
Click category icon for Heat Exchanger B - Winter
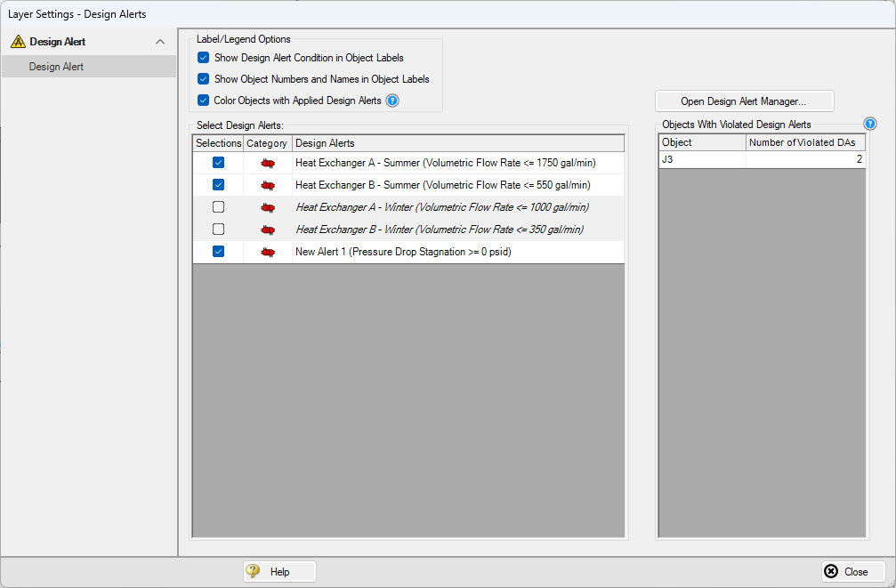[268, 230]
